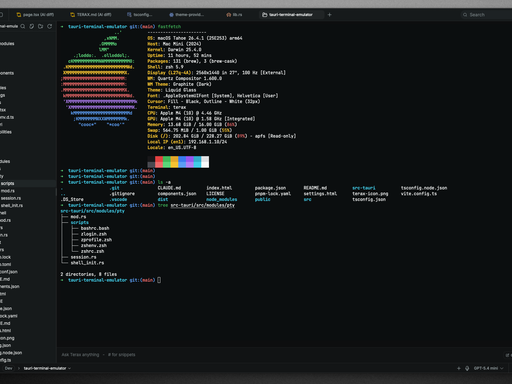512x384 pixels.
Task: Open the page.tsx AI diff tab
Action: 35,15
